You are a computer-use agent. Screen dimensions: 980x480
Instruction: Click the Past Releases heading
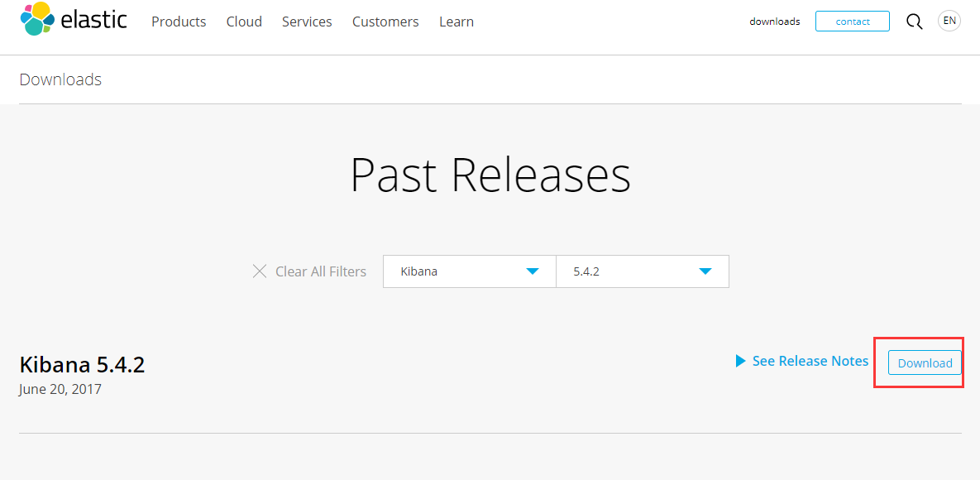[490, 175]
